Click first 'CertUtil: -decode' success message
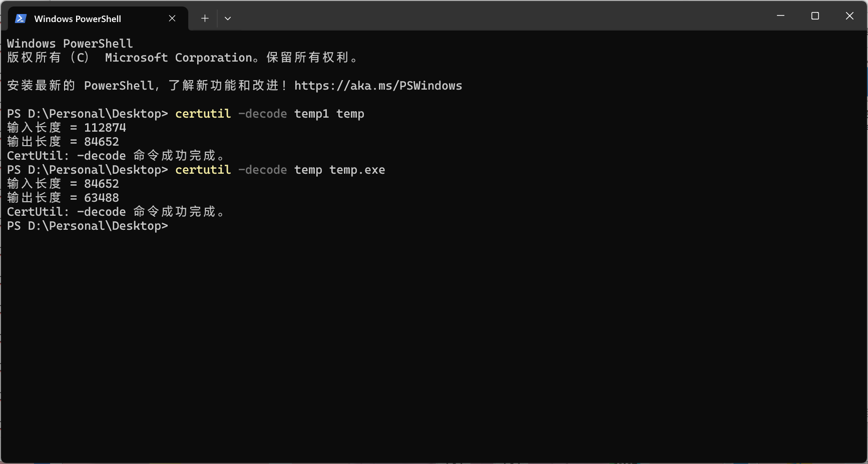This screenshot has width=868, height=464. tap(116, 156)
